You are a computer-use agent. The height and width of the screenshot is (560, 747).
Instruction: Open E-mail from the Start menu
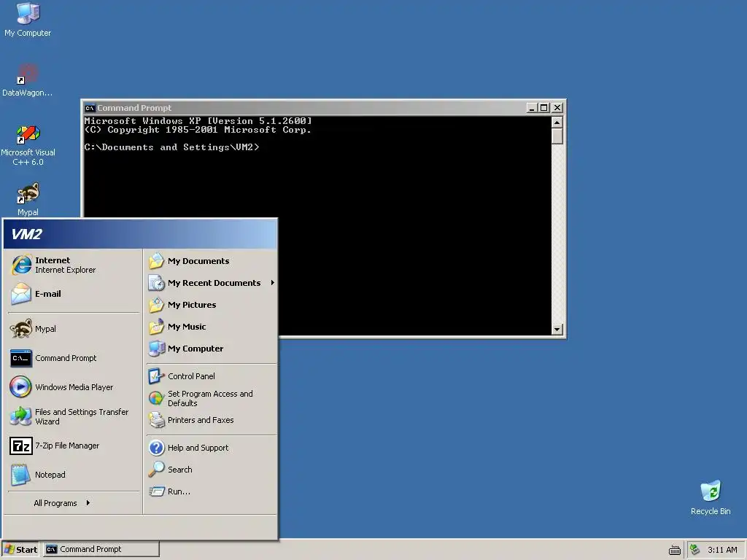point(74,294)
